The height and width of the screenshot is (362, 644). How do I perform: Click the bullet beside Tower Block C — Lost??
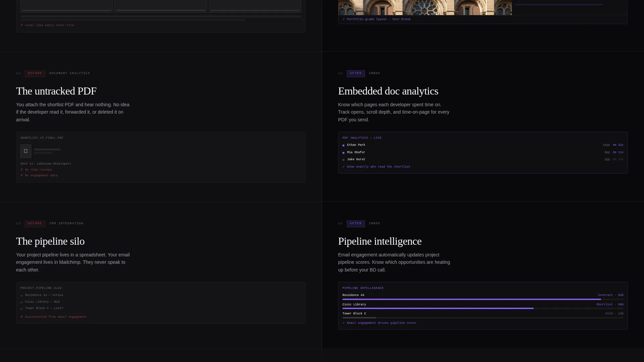21,309
